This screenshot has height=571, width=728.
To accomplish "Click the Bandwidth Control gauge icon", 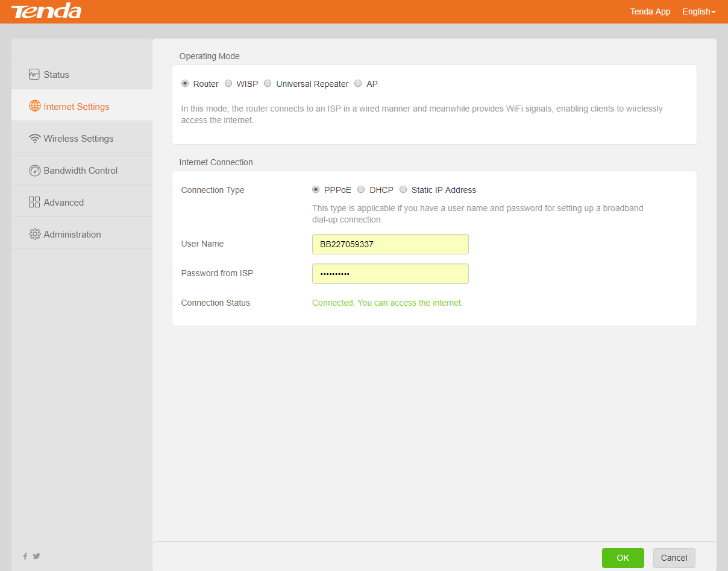I will click(34, 171).
